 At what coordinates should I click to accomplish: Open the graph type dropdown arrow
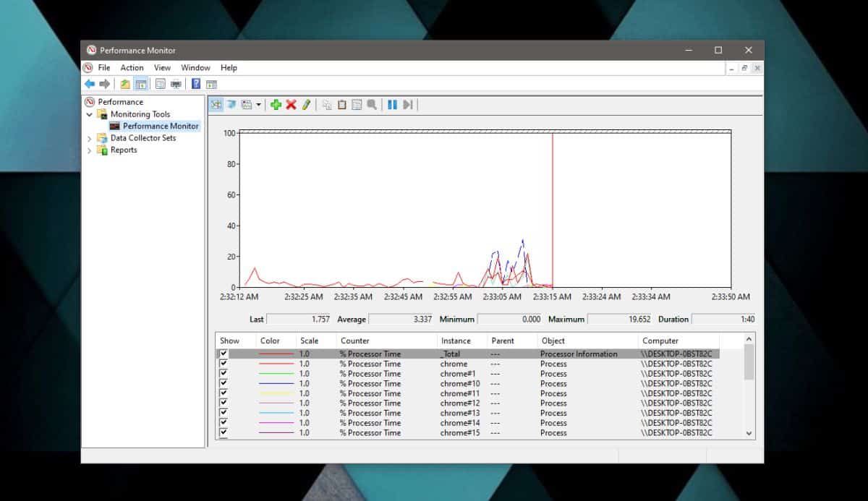click(258, 105)
